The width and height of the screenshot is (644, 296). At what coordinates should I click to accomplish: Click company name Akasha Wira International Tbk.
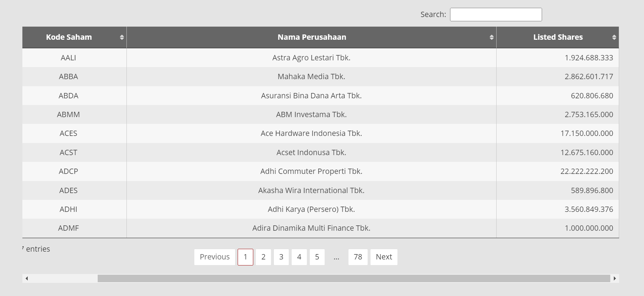(312, 191)
